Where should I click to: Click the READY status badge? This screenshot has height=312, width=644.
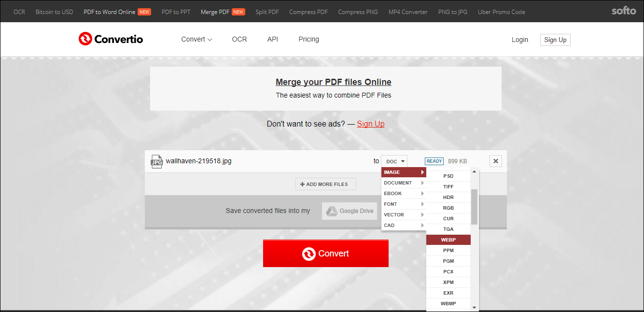(434, 161)
